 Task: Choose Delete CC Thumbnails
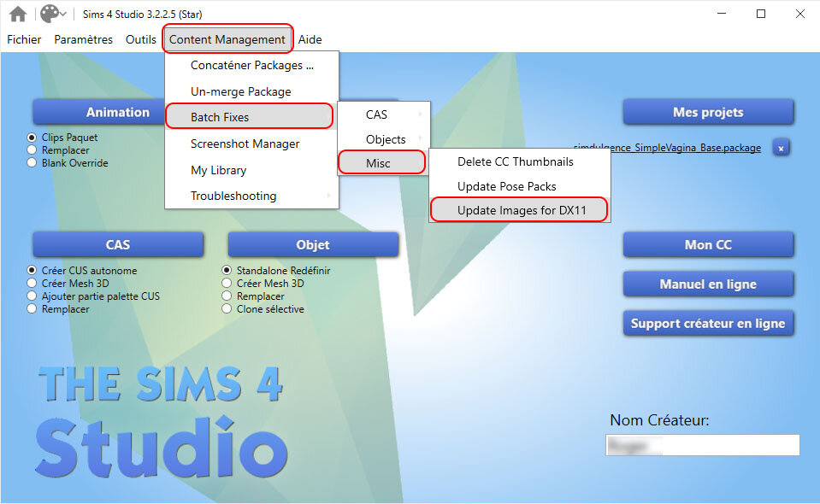(x=519, y=162)
